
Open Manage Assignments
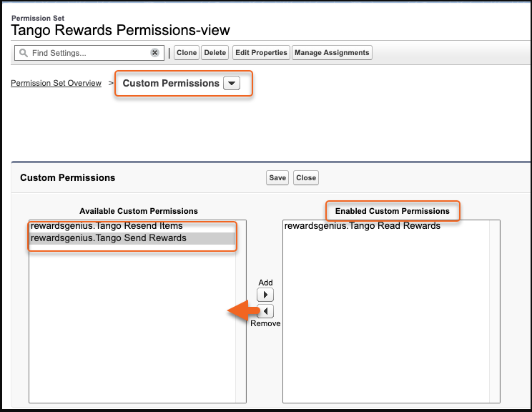click(332, 53)
